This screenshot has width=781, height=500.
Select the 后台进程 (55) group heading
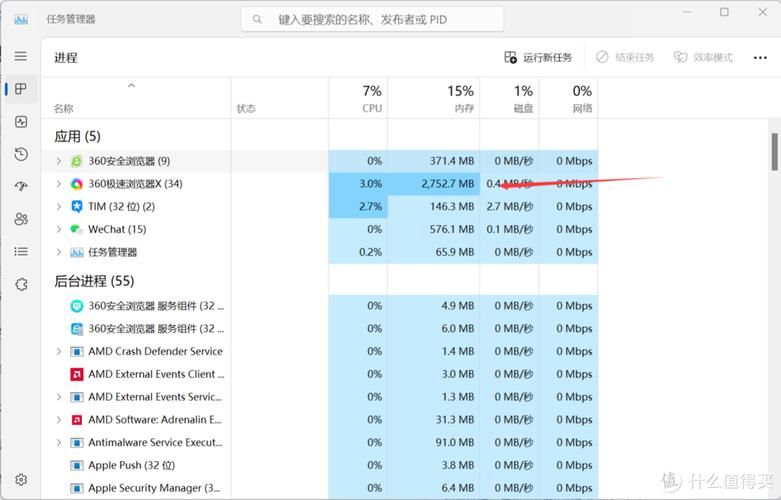coord(94,281)
